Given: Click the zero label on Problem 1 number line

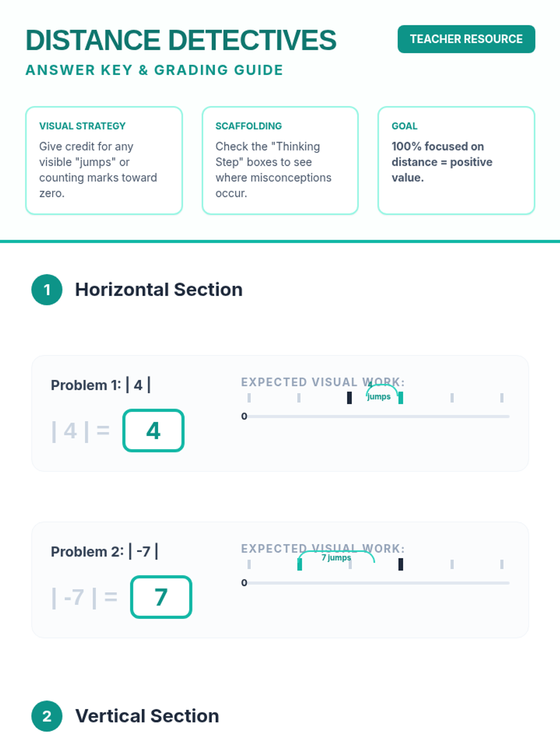Looking at the screenshot, I should (x=244, y=416).
